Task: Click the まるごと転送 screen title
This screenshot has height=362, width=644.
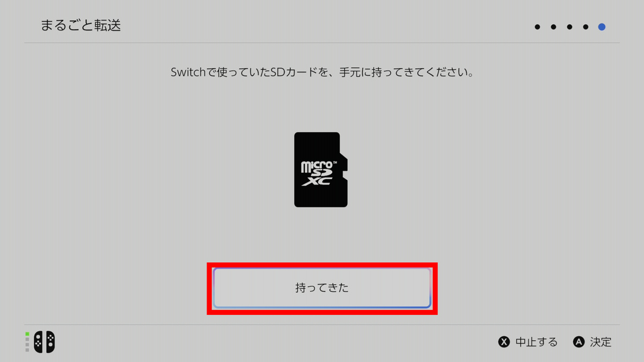Action: pos(80,25)
